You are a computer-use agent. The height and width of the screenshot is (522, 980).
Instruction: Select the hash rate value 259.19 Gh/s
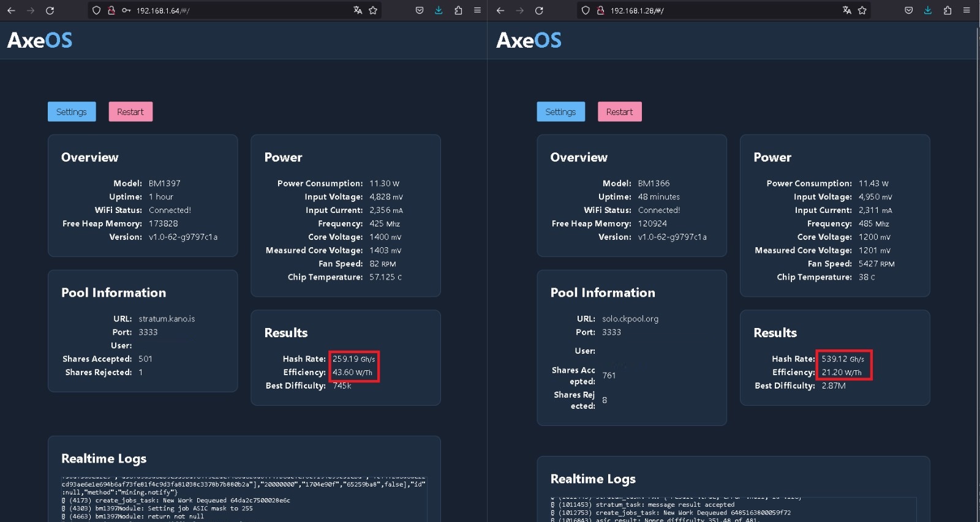353,359
